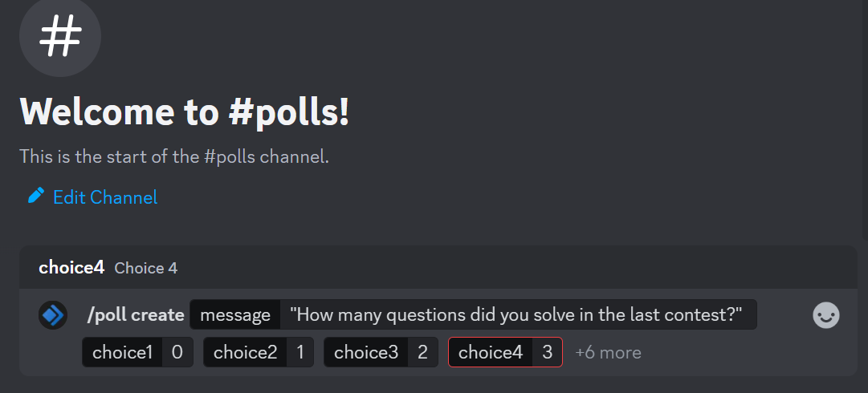Click the choice4 value "3"
Screen dimensions: 868x393
tap(547, 352)
